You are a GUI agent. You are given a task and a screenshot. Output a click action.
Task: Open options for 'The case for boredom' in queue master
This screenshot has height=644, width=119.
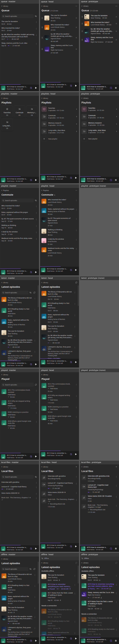(x=36, y=22)
